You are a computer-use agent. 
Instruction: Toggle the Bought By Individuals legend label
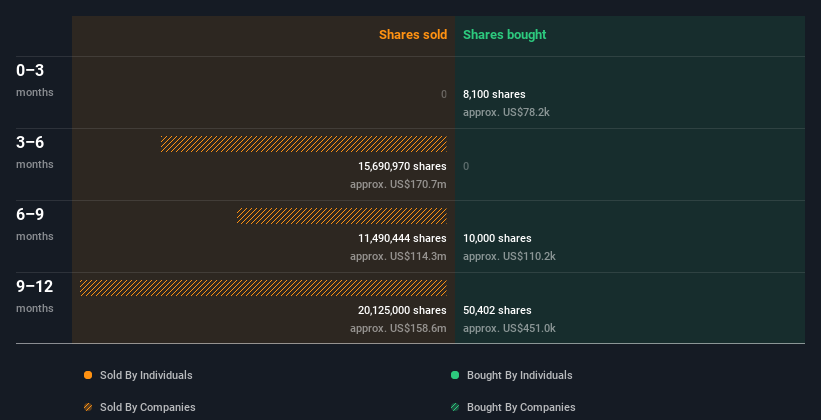pos(519,375)
